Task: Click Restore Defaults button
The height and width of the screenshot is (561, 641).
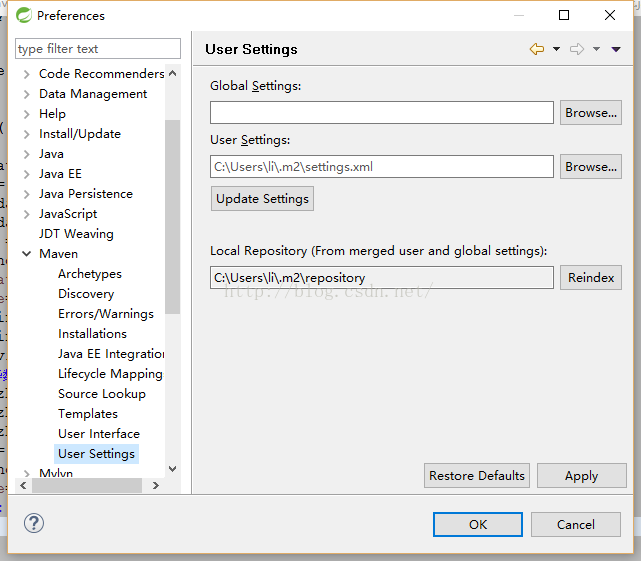Action: (x=477, y=476)
